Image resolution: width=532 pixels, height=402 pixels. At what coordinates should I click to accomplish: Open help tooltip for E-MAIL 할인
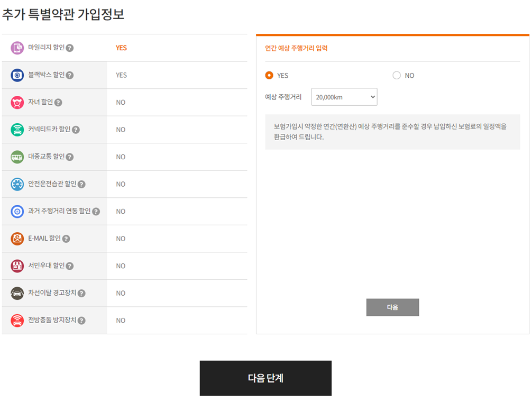(x=66, y=239)
